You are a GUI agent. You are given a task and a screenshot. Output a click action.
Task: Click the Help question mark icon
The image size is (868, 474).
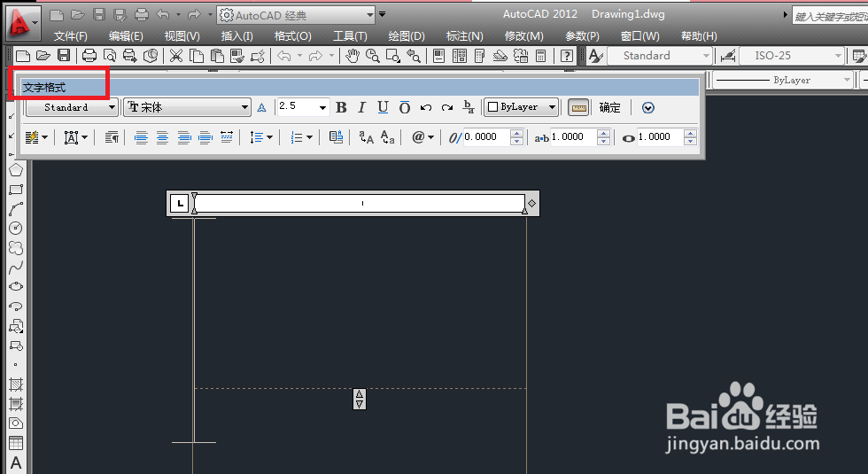click(x=566, y=55)
